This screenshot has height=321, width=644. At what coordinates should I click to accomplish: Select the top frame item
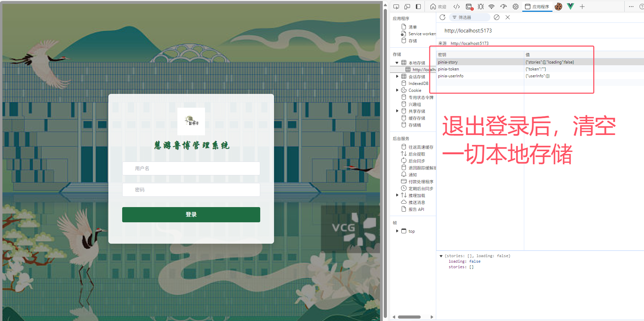pyautogui.click(x=411, y=231)
